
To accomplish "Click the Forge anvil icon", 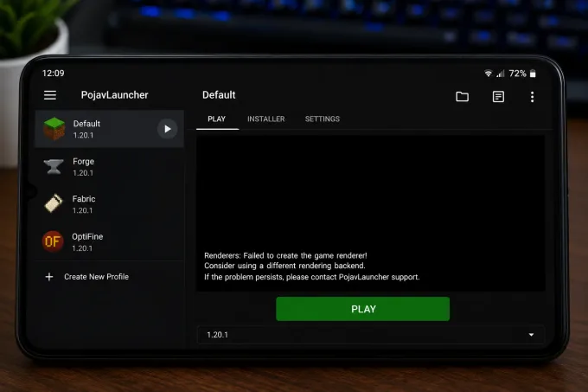I will click(x=54, y=166).
